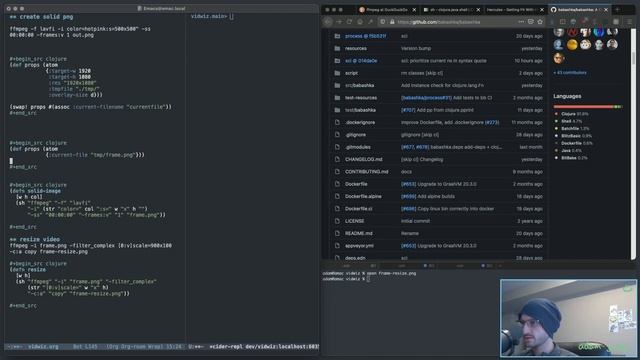Screen dimensions: 640x360
Task: Click the #707 issue link
Action: click(x=408, y=110)
